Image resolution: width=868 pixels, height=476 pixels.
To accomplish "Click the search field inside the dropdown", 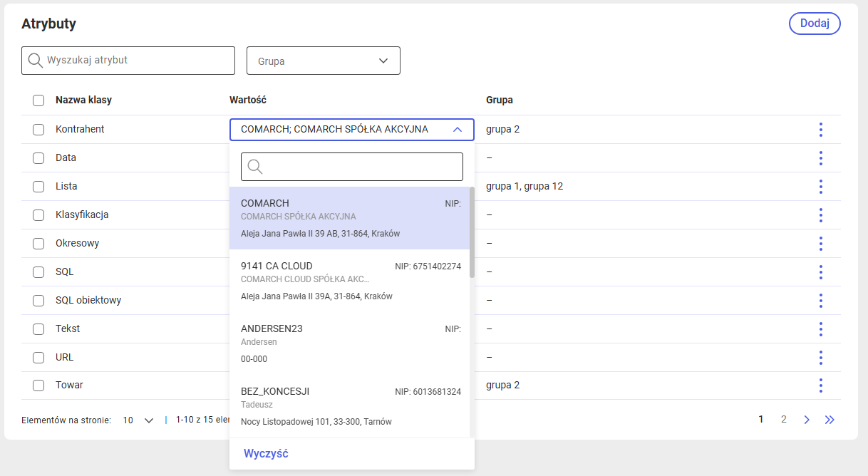I will (x=352, y=167).
